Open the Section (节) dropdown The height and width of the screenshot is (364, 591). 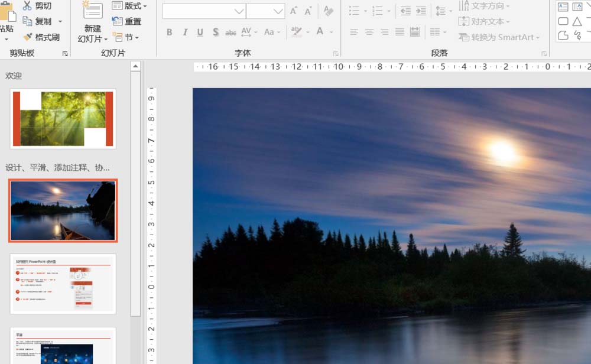(126, 37)
